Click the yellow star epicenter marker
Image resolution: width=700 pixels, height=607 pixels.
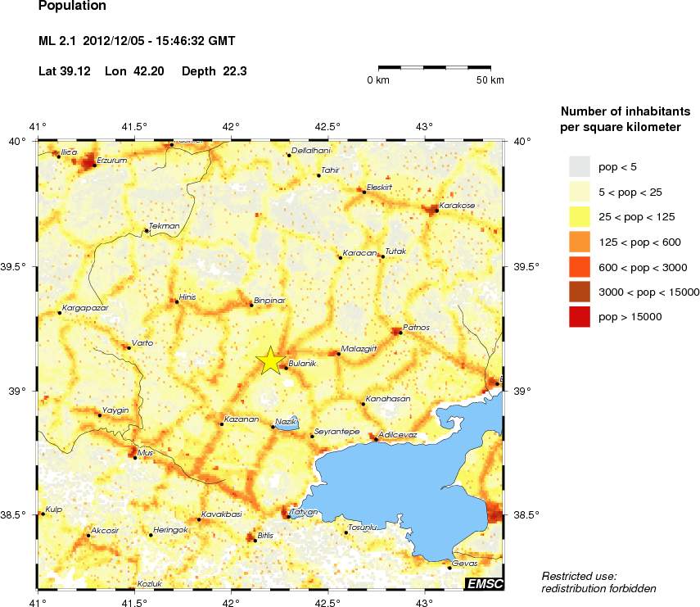point(269,360)
